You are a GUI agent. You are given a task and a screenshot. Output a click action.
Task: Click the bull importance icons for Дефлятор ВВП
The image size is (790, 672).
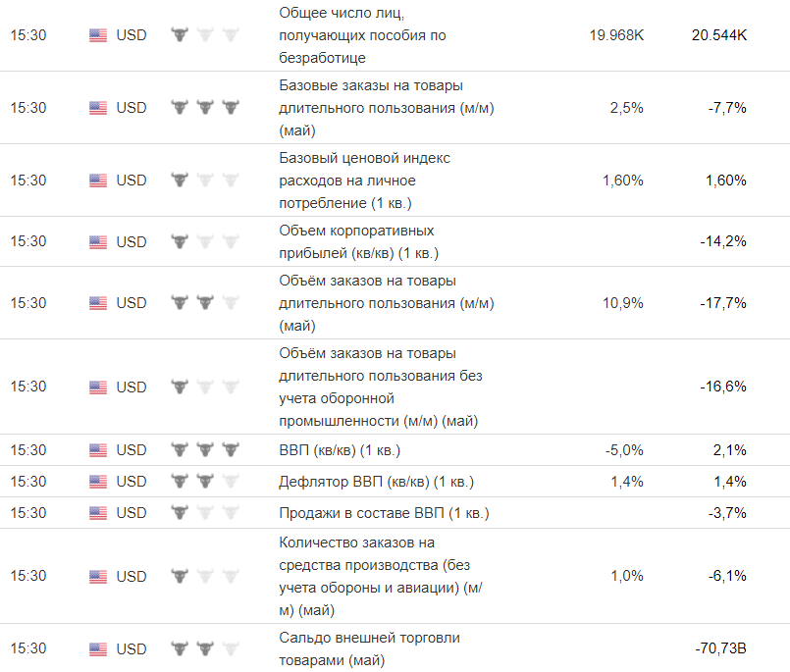click(205, 482)
